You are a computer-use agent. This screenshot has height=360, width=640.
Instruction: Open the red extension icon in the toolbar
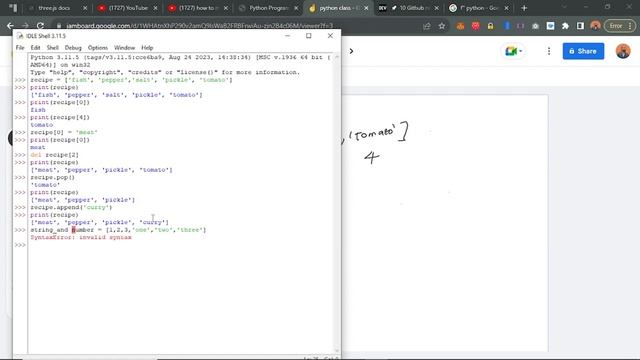476,26
